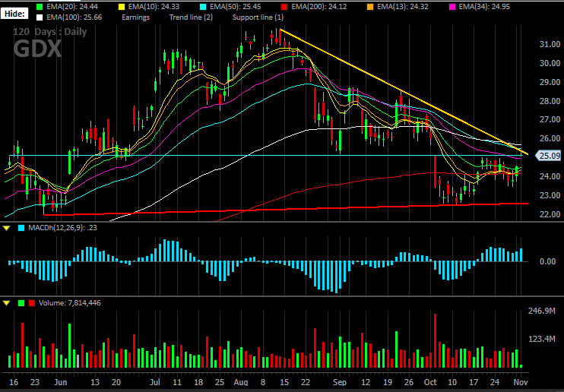
Task: Toggle the Earnings overlay label
Action: coord(135,17)
